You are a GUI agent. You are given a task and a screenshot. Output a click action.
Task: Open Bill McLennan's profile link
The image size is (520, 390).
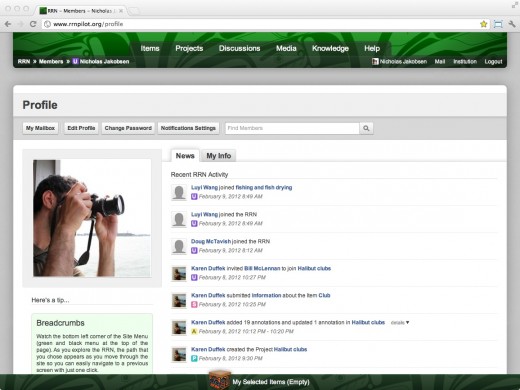click(x=262, y=268)
